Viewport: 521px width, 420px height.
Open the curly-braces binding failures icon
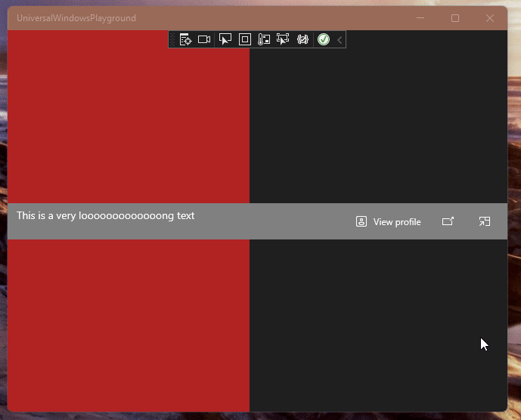[x=302, y=39]
